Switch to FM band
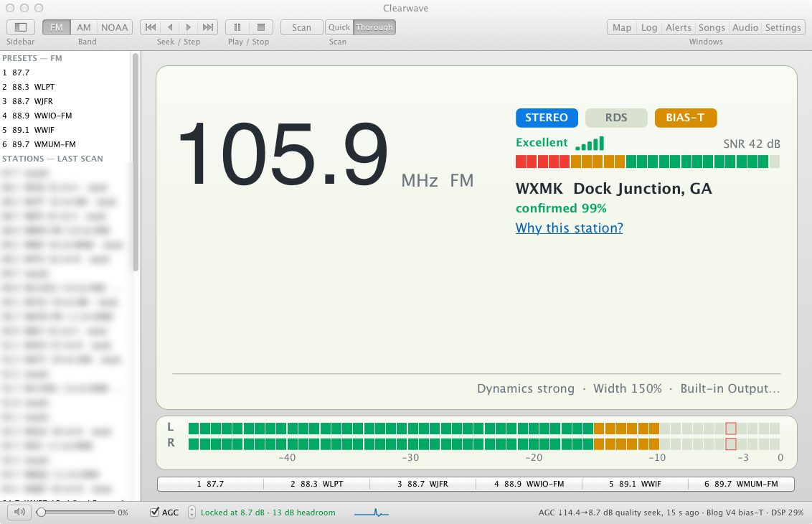The image size is (812, 524). click(x=57, y=27)
